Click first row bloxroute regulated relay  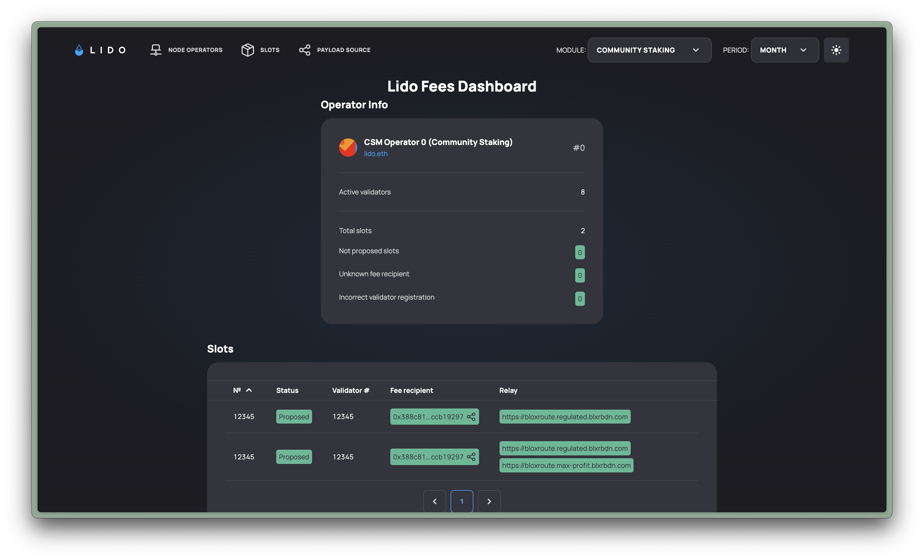565,416
